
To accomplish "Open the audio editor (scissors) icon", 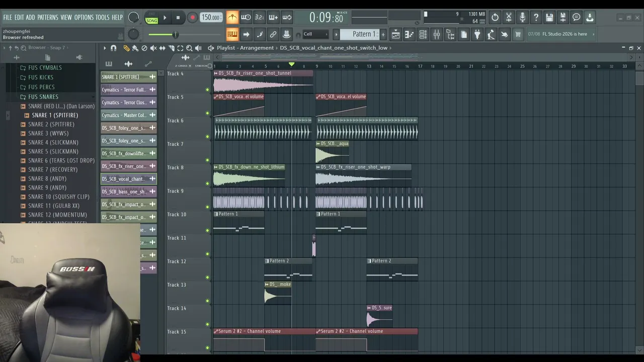I will pyautogui.click(x=509, y=17).
